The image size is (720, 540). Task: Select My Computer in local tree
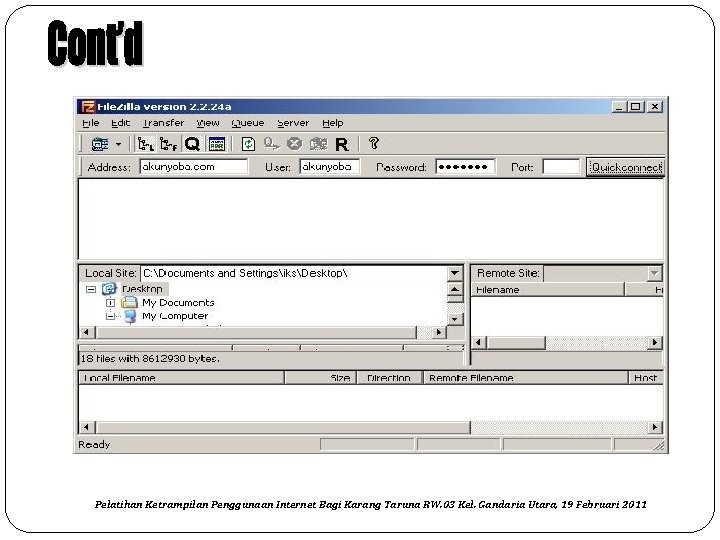point(175,316)
